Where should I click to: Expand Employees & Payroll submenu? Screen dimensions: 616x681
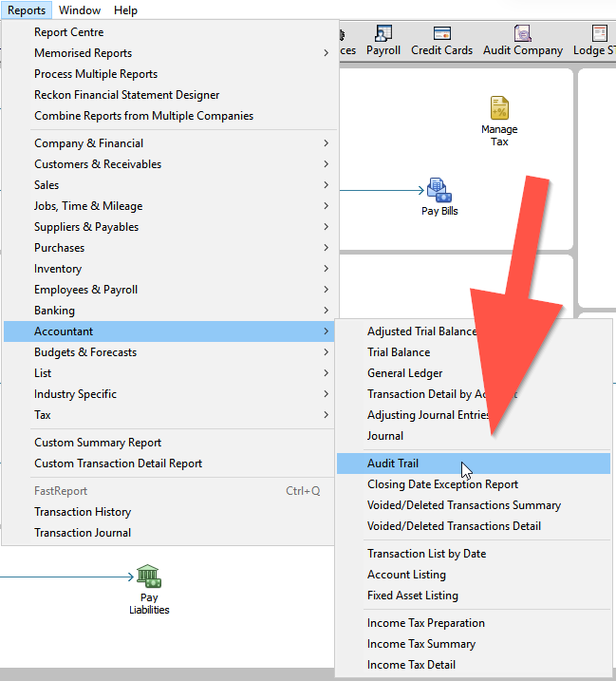169,290
